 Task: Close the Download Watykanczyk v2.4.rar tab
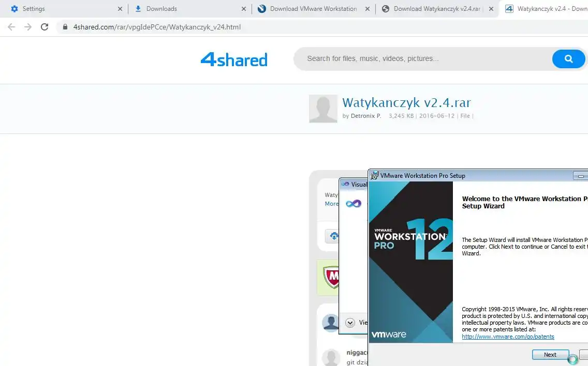[x=491, y=9]
